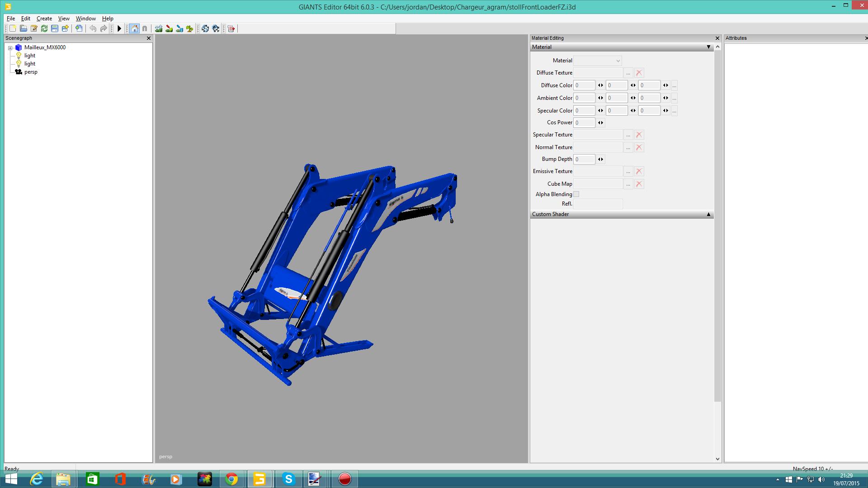Open the Diffuse Color picker button
The width and height of the screenshot is (868, 488).
point(674,85)
